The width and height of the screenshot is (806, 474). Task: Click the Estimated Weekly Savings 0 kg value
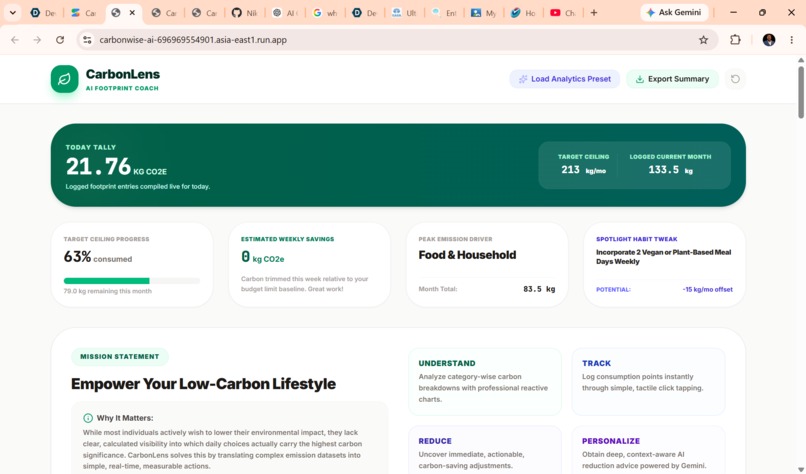[263, 257]
